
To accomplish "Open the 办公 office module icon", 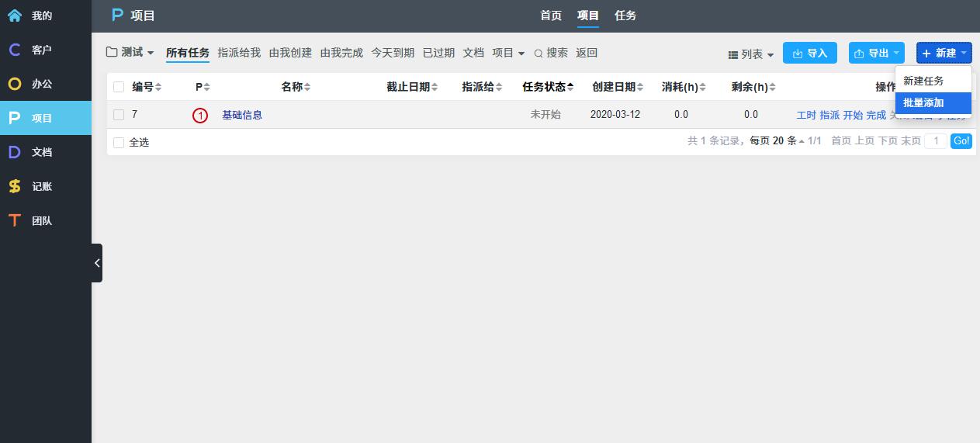I will (14, 84).
